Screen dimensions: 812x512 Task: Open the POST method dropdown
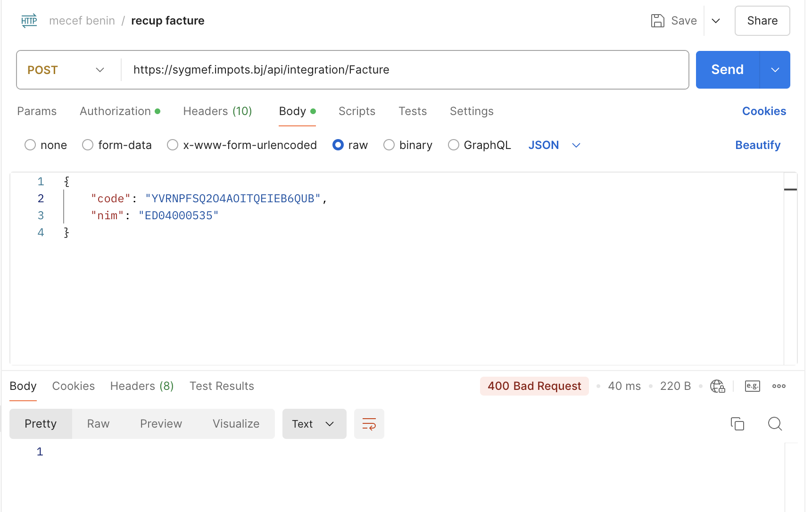coord(66,70)
